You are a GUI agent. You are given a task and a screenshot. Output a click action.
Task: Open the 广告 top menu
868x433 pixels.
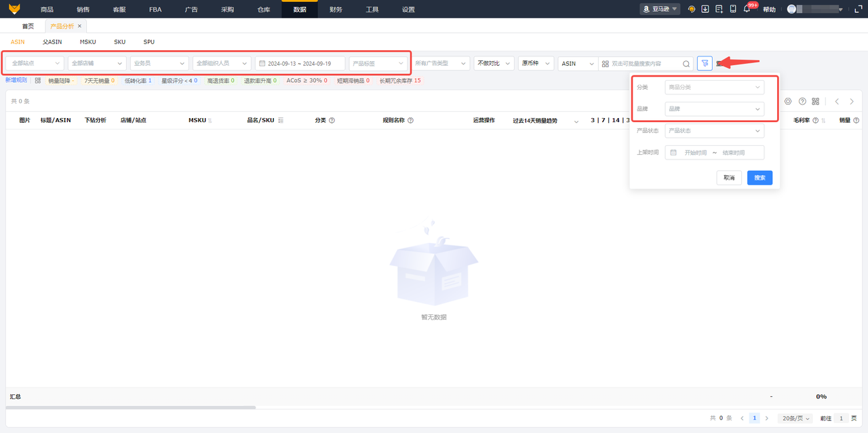(191, 10)
